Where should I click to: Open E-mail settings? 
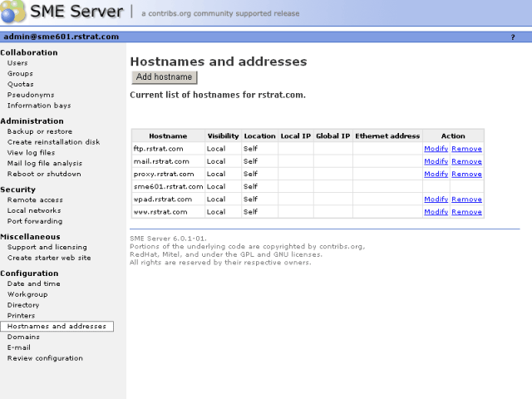click(18, 347)
